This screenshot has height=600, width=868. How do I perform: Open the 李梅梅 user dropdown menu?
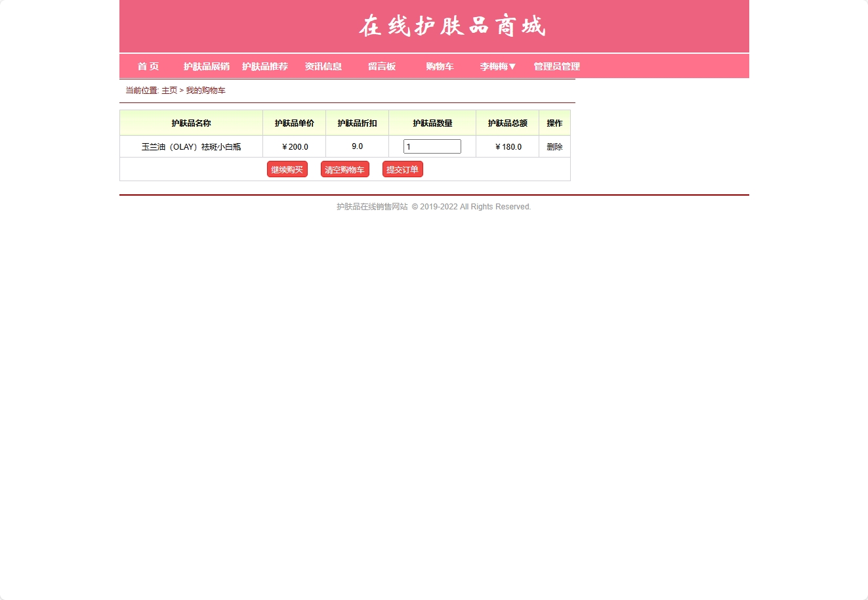(497, 66)
